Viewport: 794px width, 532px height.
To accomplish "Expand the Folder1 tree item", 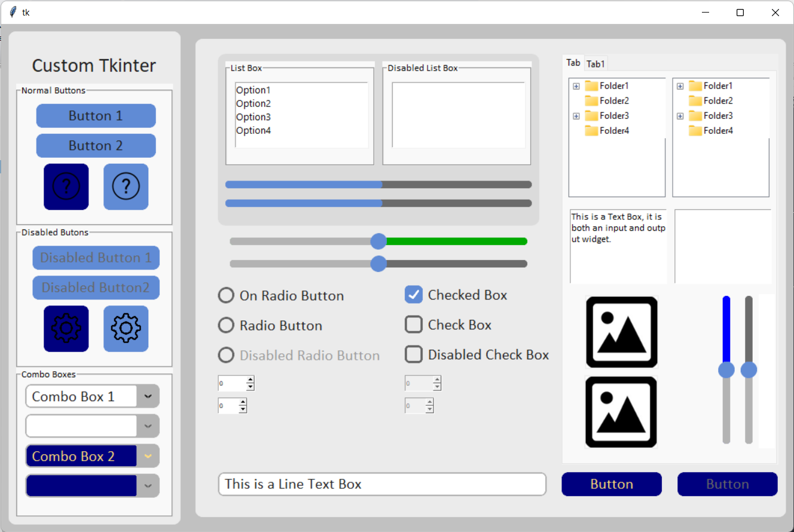I will (576, 85).
